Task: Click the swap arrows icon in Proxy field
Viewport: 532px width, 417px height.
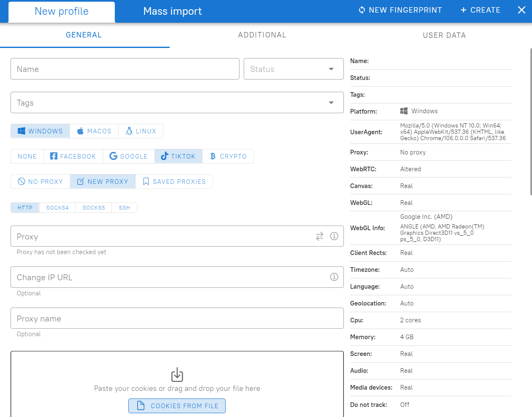Action: 320,236
